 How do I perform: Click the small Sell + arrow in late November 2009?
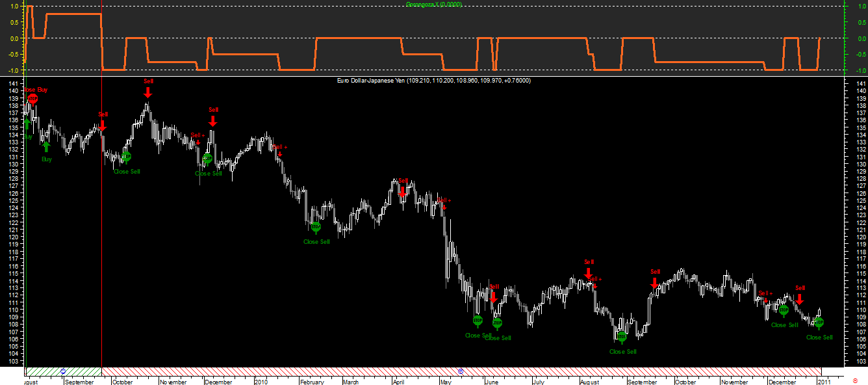[198, 142]
